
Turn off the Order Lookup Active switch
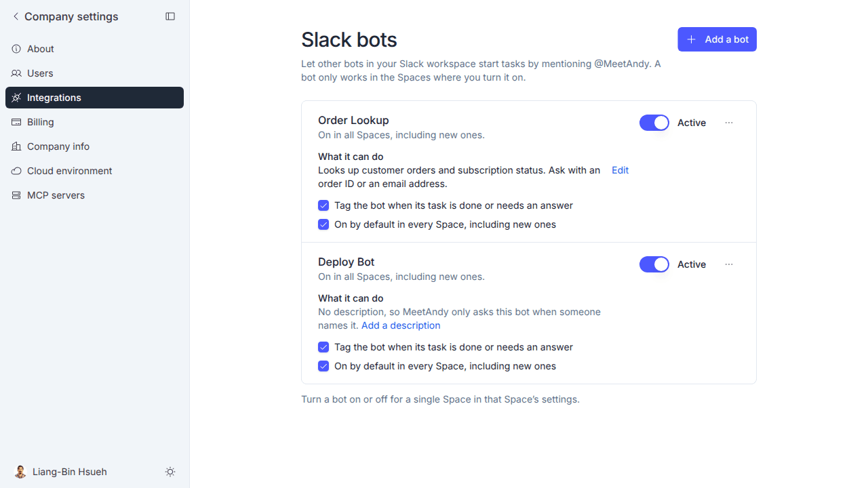[x=654, y=123]
